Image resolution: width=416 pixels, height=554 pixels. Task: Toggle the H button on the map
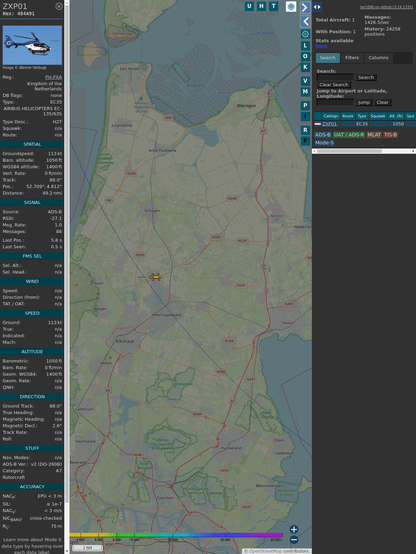tap(261, 6)
